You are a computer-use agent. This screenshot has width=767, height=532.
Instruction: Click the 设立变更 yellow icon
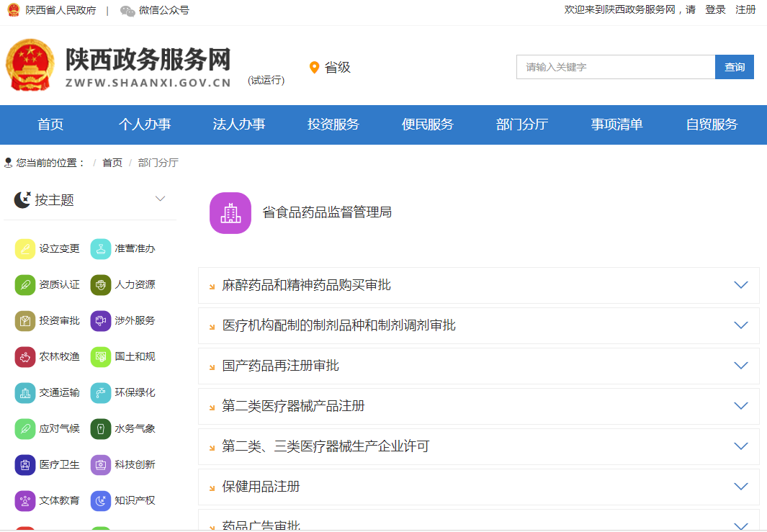25,249
